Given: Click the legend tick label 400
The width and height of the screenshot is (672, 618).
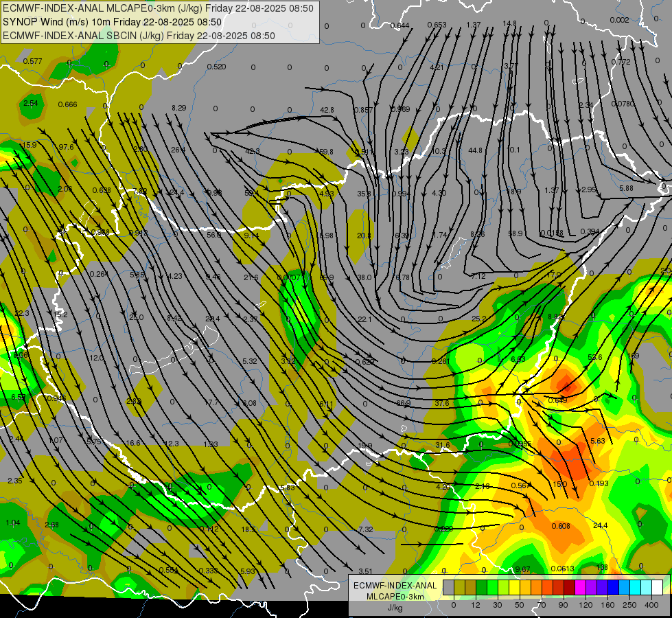Looking at the screenshot, I should tap(651, 605).
